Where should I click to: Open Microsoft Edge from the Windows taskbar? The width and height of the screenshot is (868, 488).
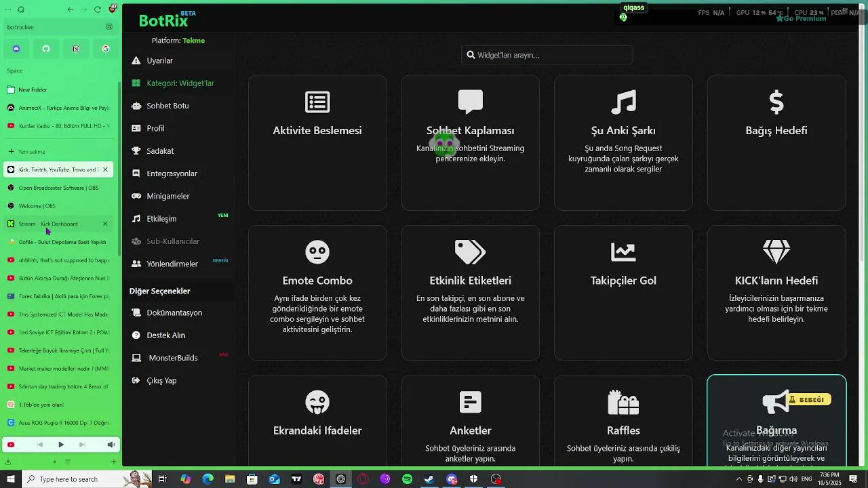(208, 479)
